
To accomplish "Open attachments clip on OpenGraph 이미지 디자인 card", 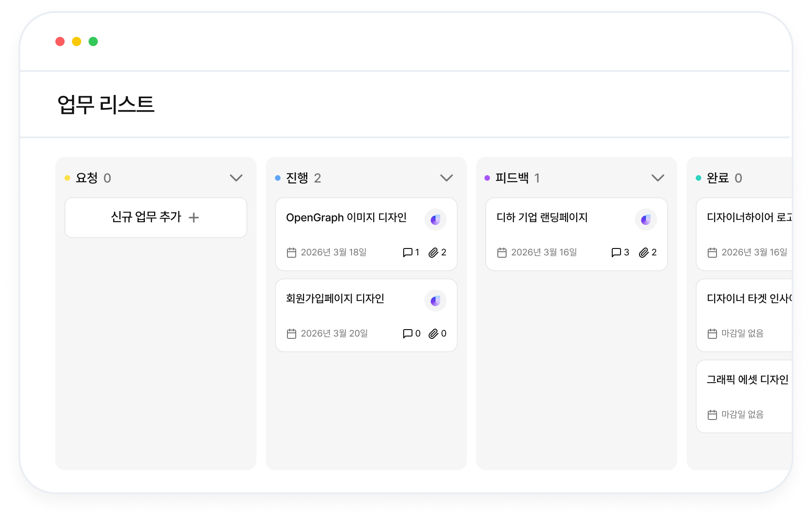I will click(x=433, y=252).
